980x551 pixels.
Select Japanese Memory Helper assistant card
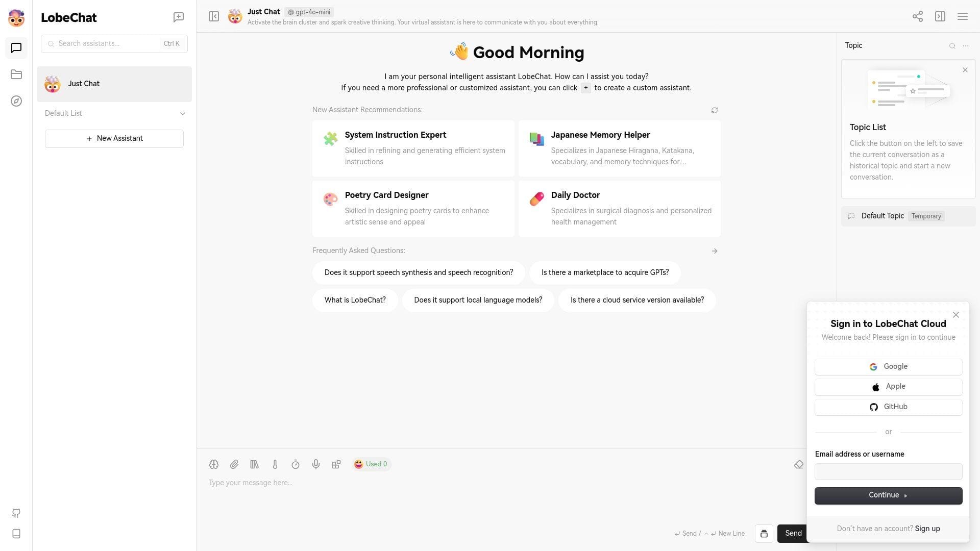[x=619, y=148]
